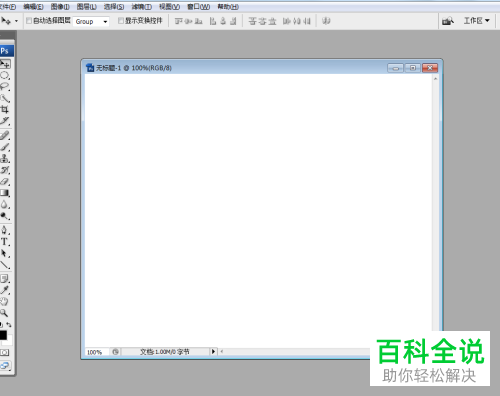The height and width of the screenshot is (396, 500).
Task: Toggle Quick Mask mode button
Action: click(4, 352)
